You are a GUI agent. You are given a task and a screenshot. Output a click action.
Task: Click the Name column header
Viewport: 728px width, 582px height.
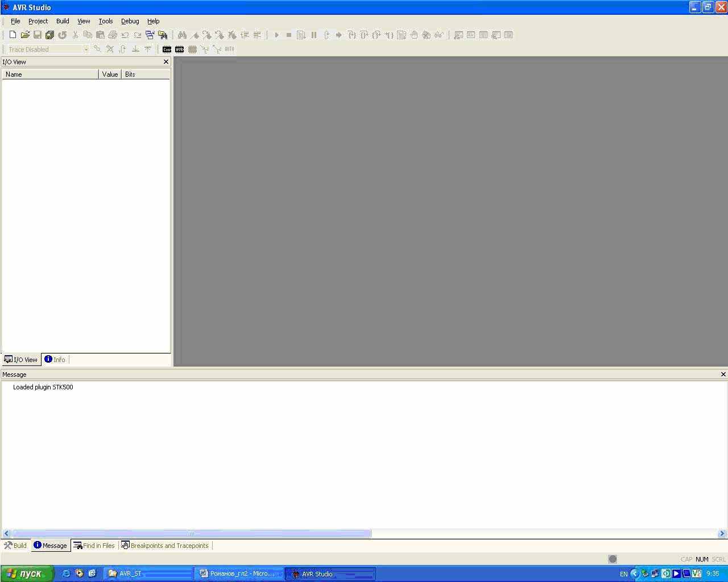50,74
